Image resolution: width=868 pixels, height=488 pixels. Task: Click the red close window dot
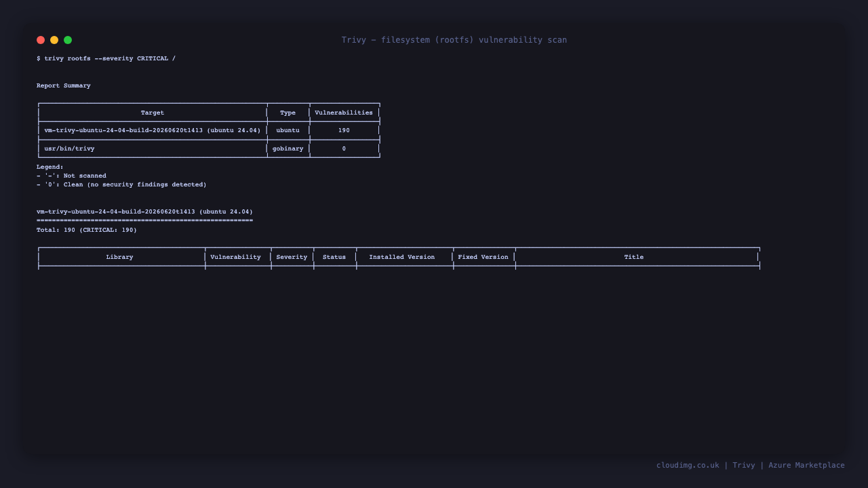[x=41, y=40]
